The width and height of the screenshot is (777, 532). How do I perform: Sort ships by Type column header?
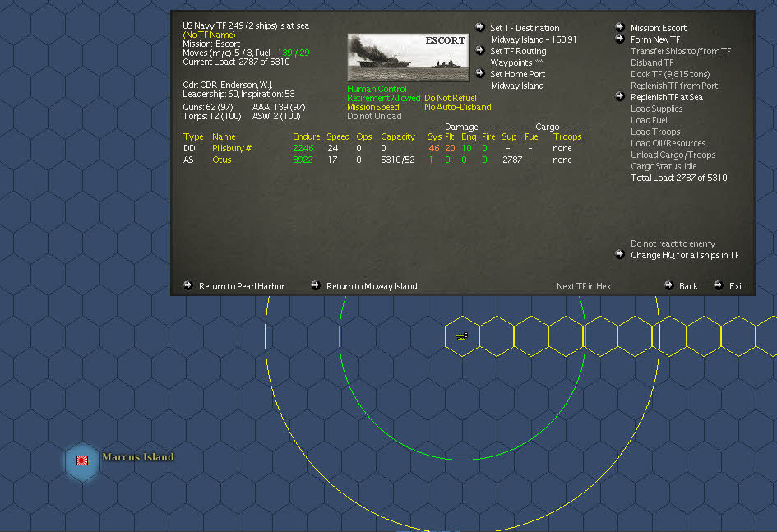pyautogui.click(x=192, y=136)
